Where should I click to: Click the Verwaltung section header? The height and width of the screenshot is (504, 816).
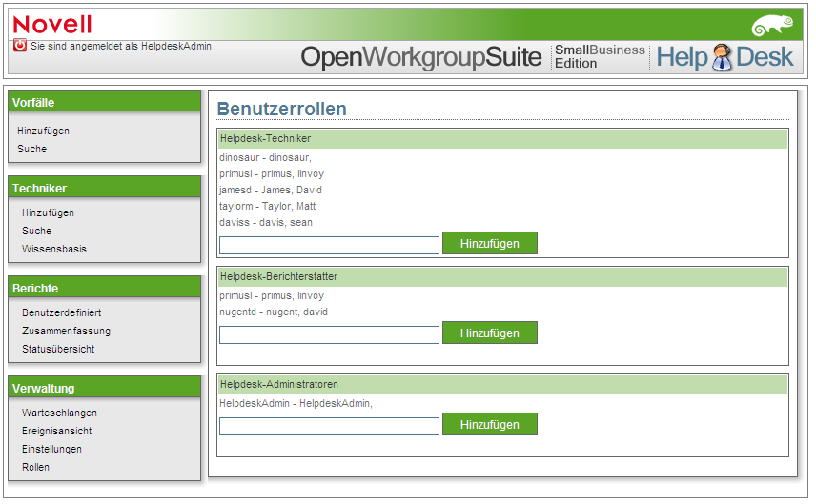pyautogui.click(x=104, y=388)
